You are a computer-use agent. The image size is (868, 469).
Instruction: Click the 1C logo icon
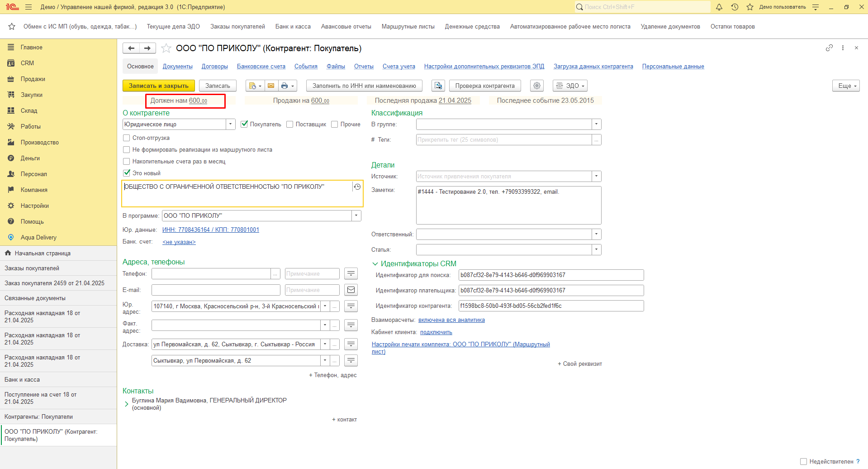pos(12,7)
